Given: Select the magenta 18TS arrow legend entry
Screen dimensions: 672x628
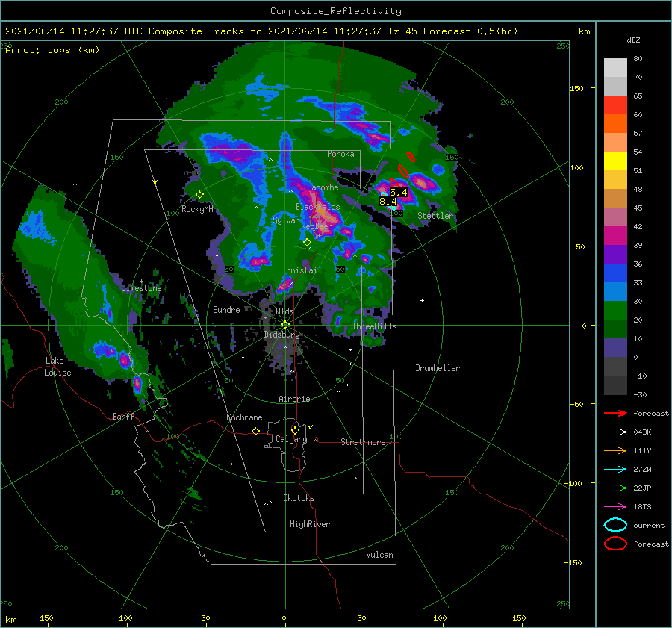Looking at the screenshot, I should (x=615, y=507).
